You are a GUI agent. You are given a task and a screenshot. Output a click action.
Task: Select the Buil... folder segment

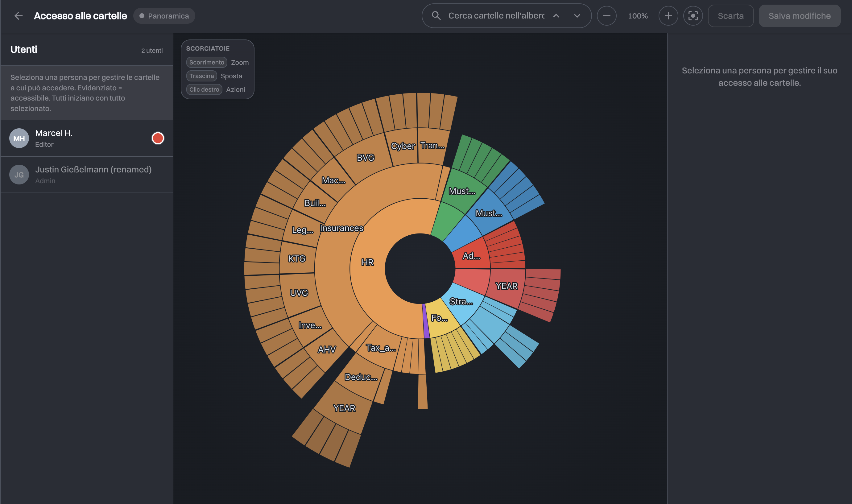pyautogui.click(x=315, y=203)
